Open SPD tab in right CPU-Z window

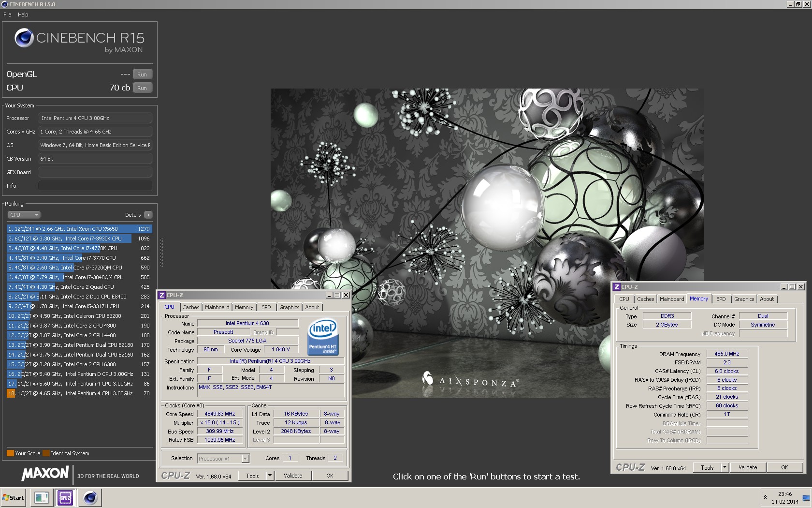coord(721,299)
